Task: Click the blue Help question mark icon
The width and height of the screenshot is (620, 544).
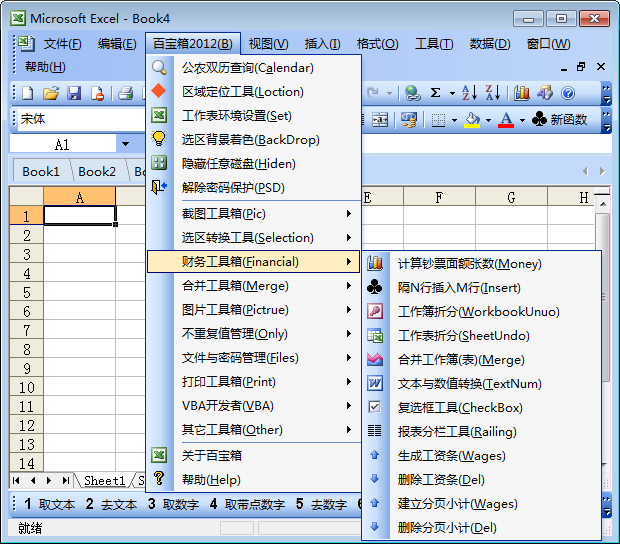Action: tap(568, 93)
